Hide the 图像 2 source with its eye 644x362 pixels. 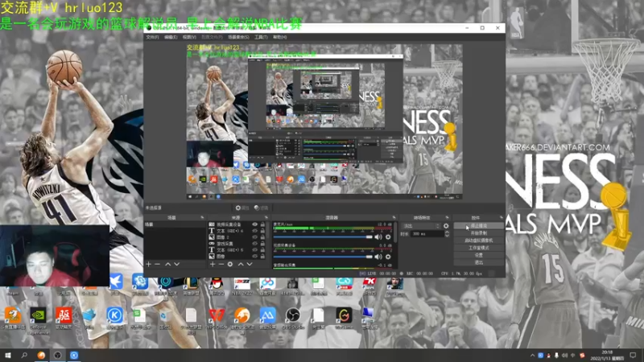pos(254,237)
